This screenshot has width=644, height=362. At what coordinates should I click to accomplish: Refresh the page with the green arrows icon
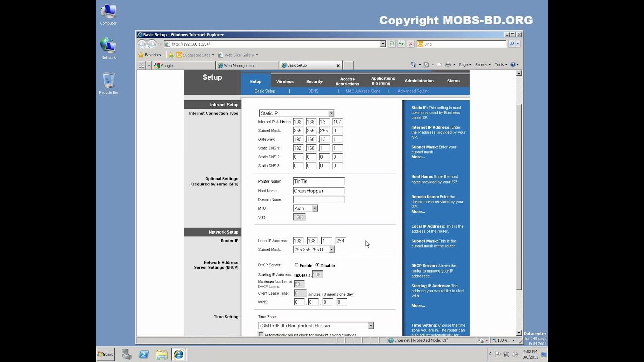coord(401,44)
